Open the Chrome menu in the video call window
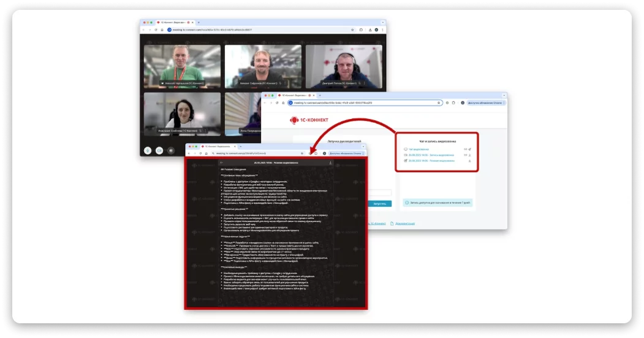 [383, 29]
